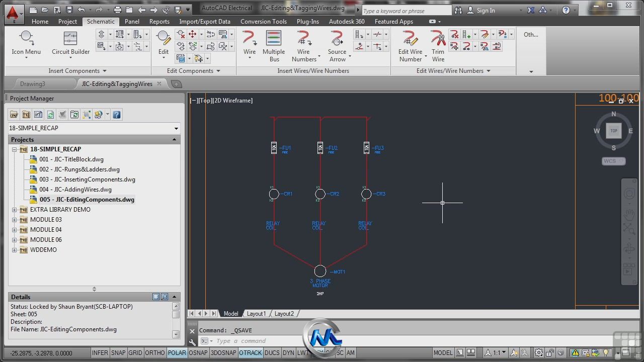Collapse the 18-SIMPLE_RECAP project tree node

[x=15, y=149]
